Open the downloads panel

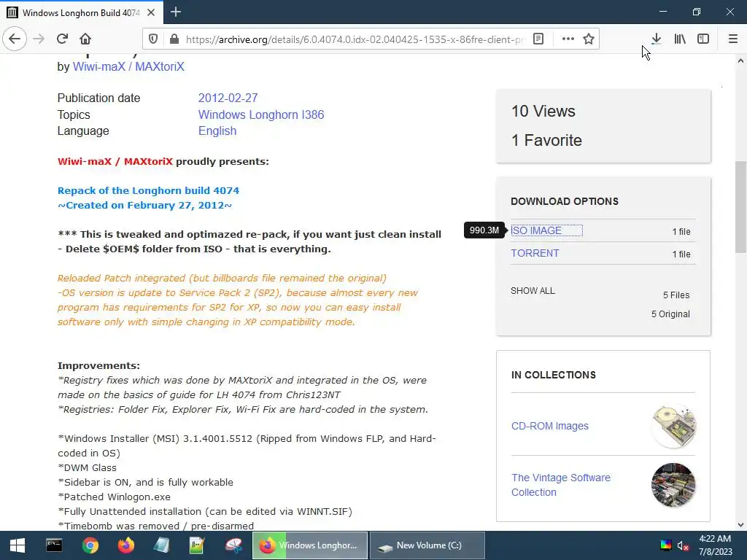(x=657, y=39)
